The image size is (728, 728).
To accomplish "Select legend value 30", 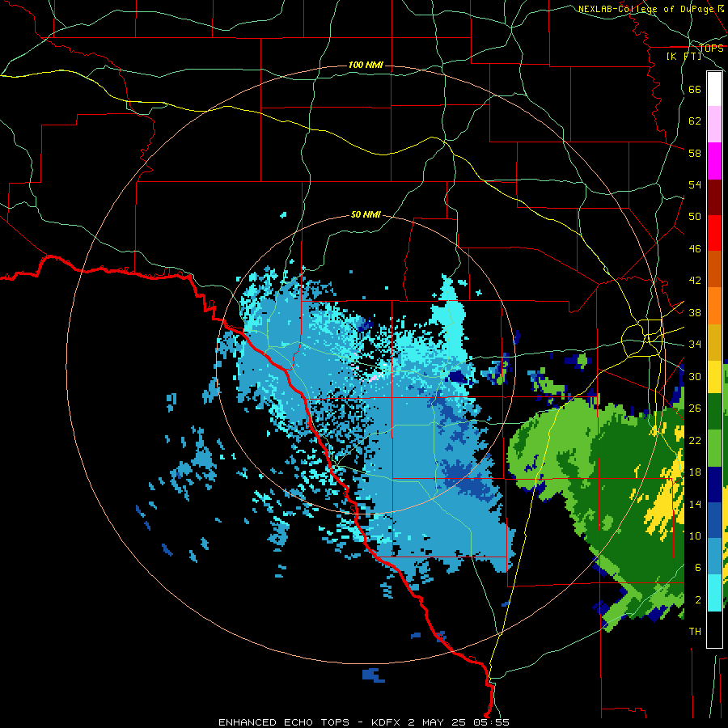I will click(695, 376).
